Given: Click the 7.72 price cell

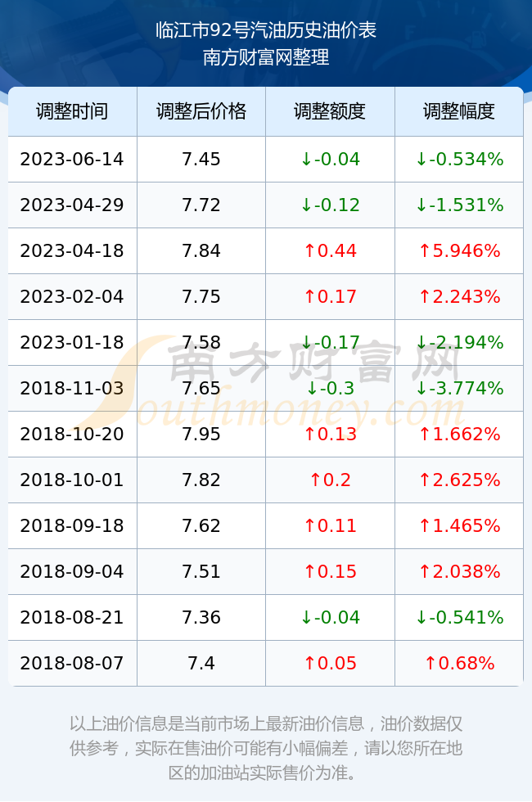Looking at the screenshot, I should [201, 205].
